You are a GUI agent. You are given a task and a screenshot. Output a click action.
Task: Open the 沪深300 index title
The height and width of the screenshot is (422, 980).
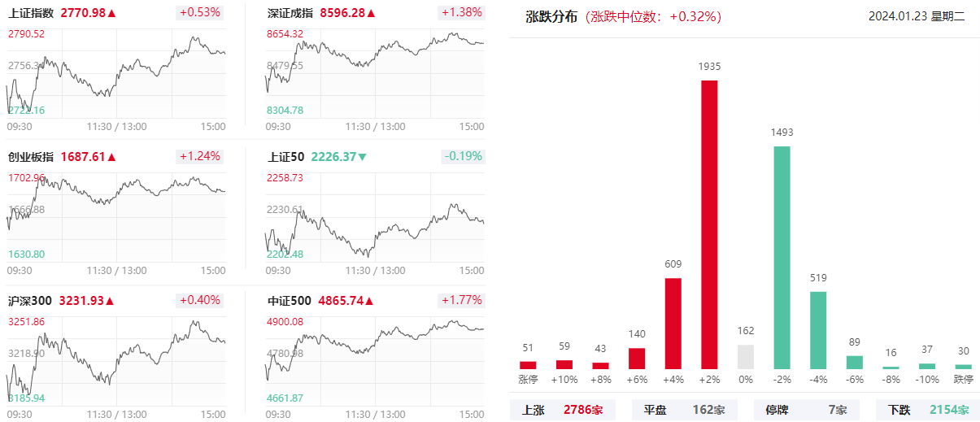(30, 301)
